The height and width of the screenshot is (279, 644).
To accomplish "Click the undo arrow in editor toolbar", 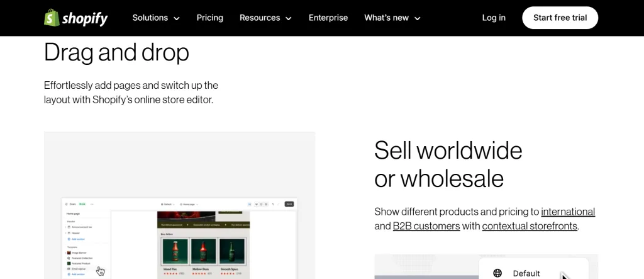I will (x=273, y=204).
